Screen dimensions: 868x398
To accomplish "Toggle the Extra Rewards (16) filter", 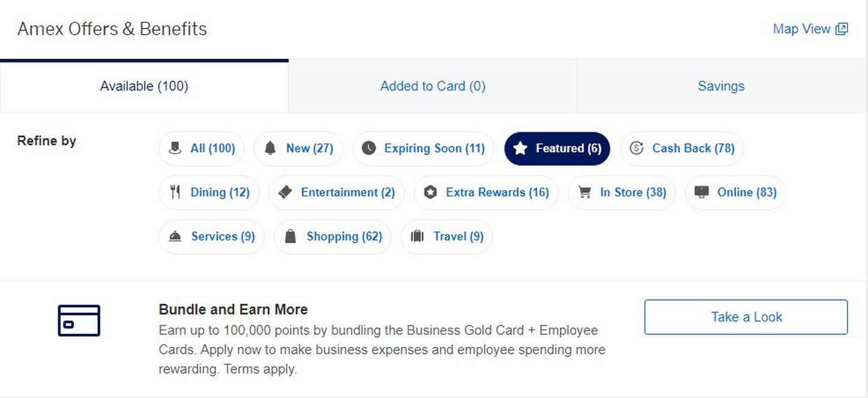I will coord(486,192).
